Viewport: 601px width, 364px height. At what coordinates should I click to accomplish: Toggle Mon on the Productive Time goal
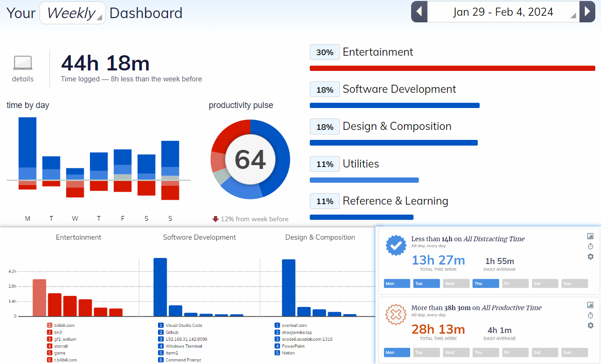[397, 353]
